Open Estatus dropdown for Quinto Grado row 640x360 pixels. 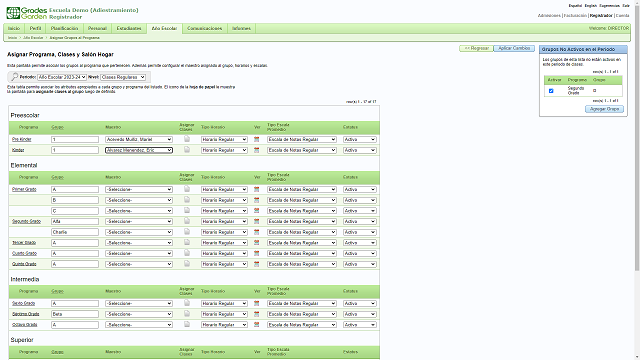(x=360, y=264)
